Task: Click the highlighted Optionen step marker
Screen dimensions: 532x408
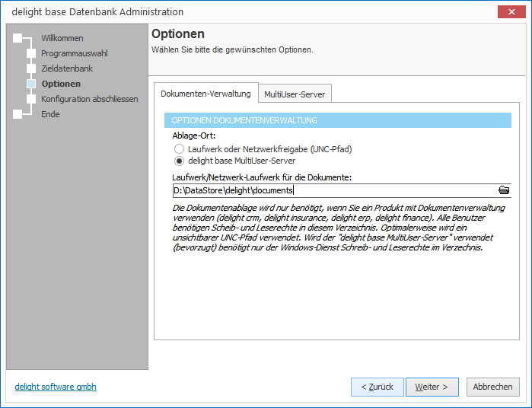Action: (31, 84)
